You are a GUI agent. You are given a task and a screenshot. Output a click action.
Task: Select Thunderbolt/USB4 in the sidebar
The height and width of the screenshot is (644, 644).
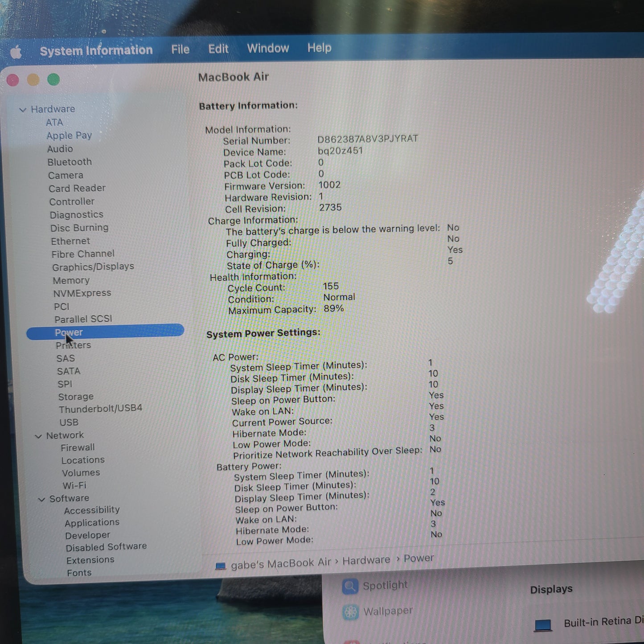pyautogui.click(x=101, y=409)
